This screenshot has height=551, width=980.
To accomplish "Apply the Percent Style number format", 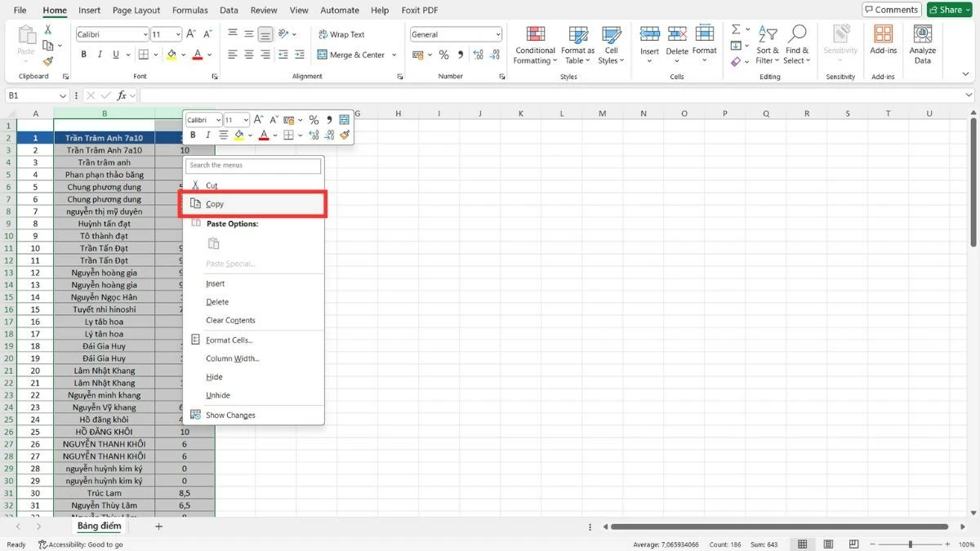I will click(444, 55).
